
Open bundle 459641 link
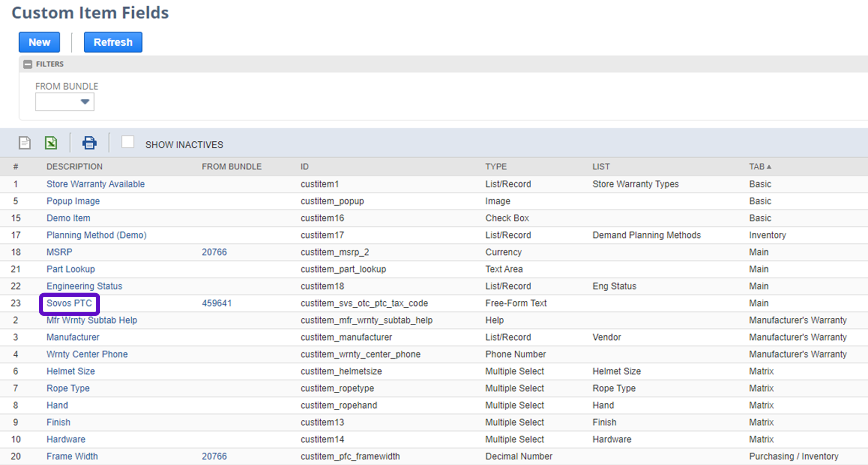pos(216,303)
